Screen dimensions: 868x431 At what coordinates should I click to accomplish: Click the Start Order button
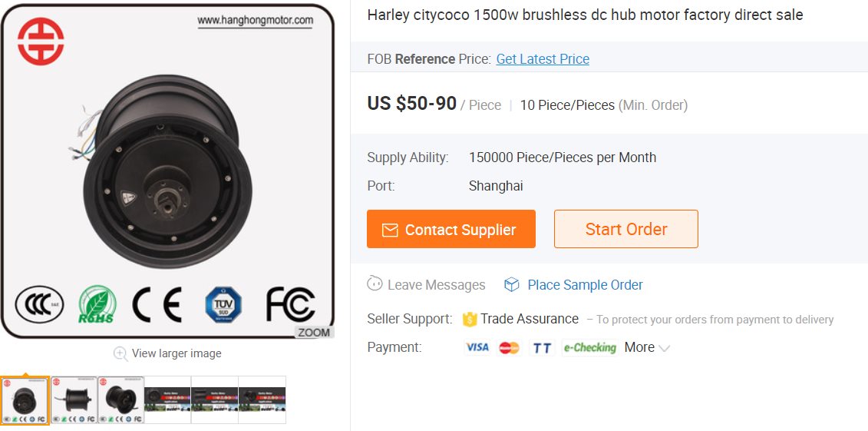(626, 229)
